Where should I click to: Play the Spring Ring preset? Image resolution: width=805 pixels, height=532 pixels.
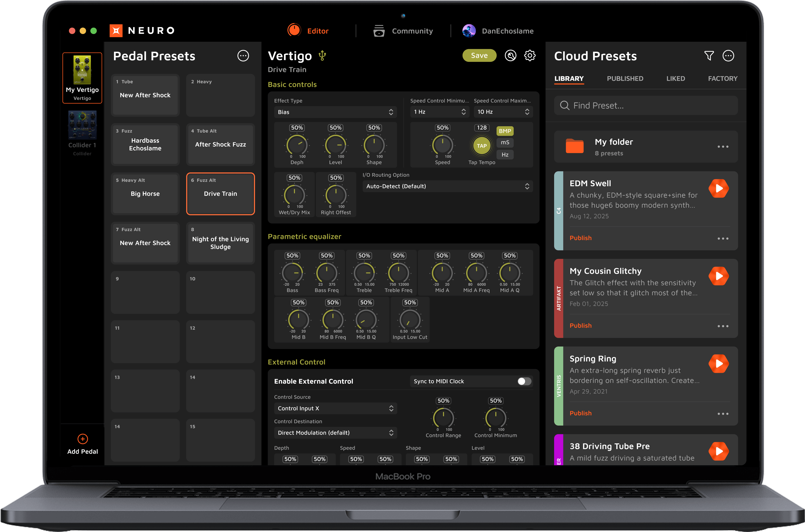tap(718, 364)
